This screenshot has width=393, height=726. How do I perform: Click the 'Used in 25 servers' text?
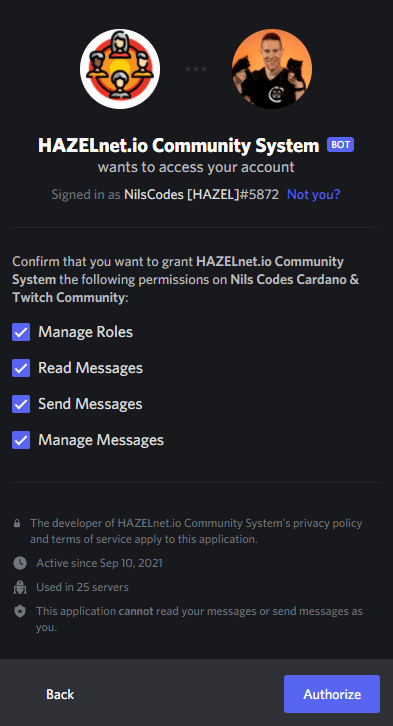82,588
